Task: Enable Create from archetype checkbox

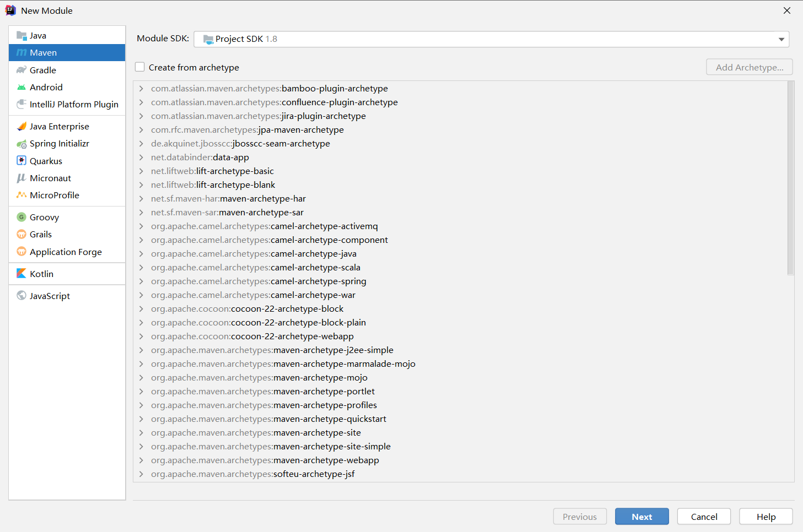Action: pyautogui.click(x=140, y=67)
